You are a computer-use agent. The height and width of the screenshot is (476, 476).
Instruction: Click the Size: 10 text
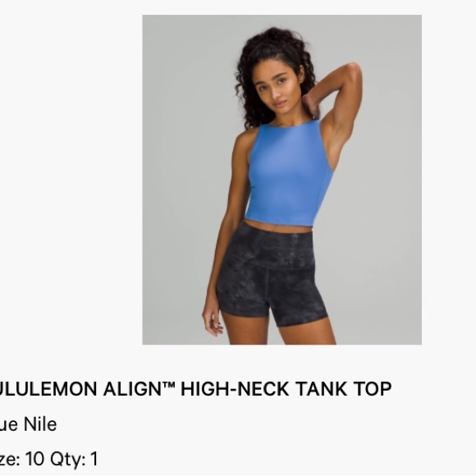click(x=22, y=459)
